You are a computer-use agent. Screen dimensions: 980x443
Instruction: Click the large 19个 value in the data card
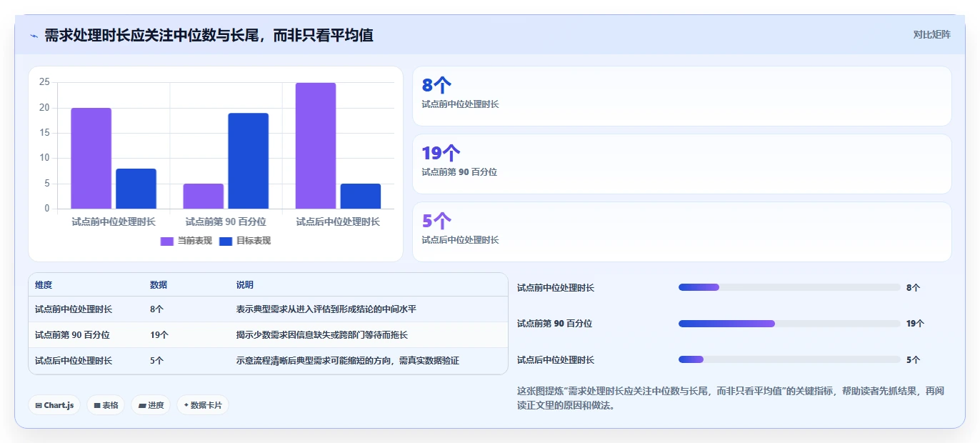click(441, 153)
